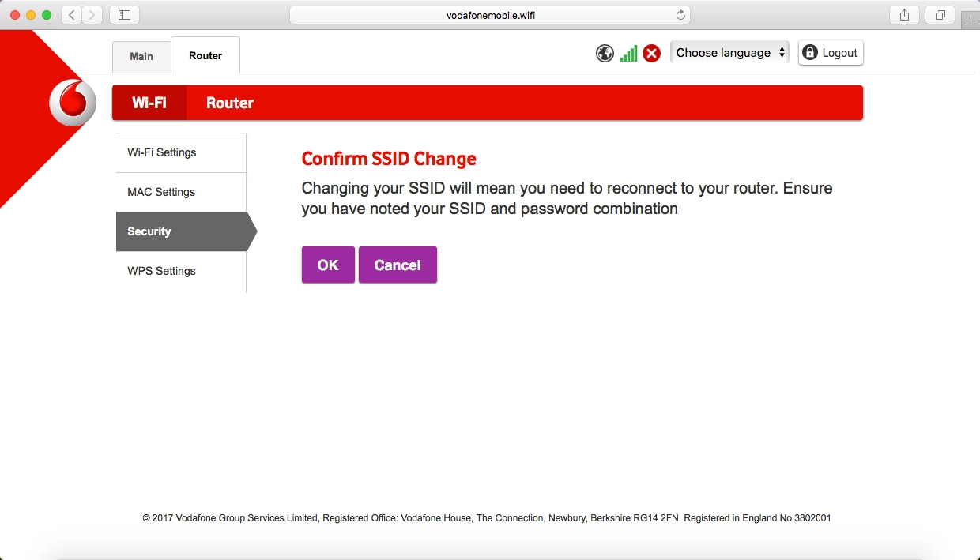Select the Router tab at top

coord(205,56)
